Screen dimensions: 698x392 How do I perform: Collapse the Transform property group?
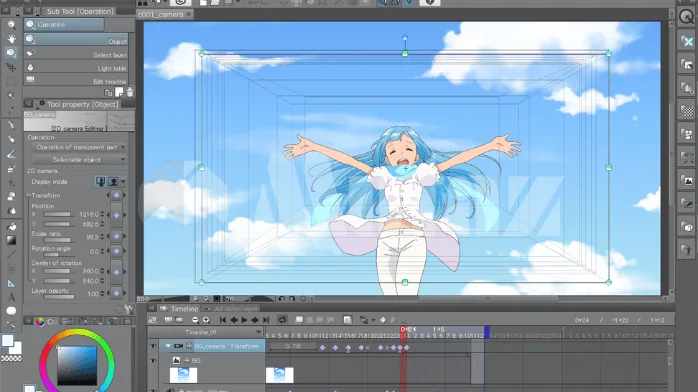point(28,195)
